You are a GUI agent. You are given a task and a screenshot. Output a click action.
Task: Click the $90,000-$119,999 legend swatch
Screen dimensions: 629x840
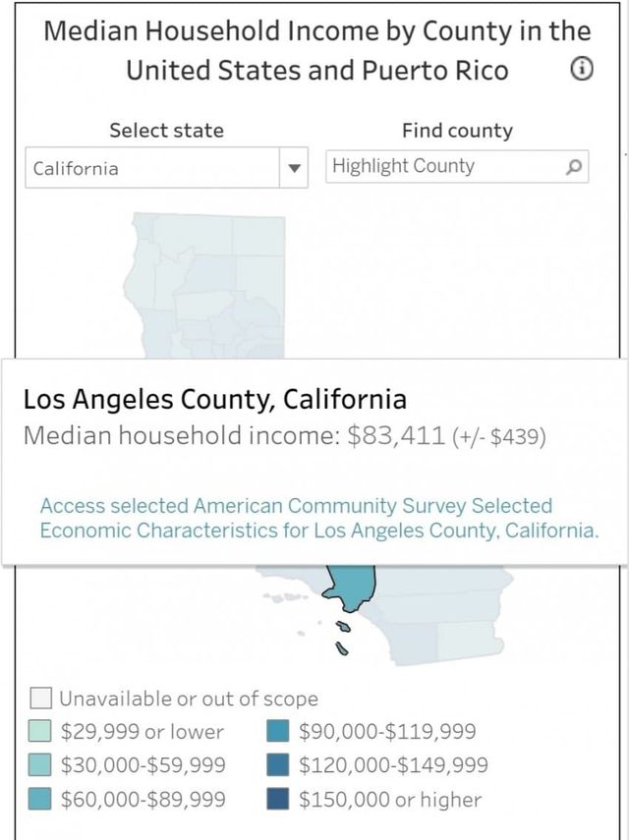(279, 732)
